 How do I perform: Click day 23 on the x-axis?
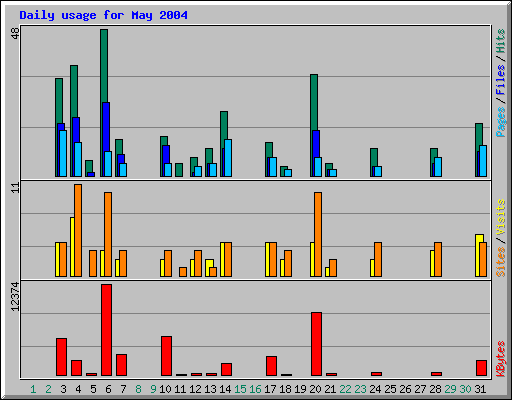pos(360,389)
